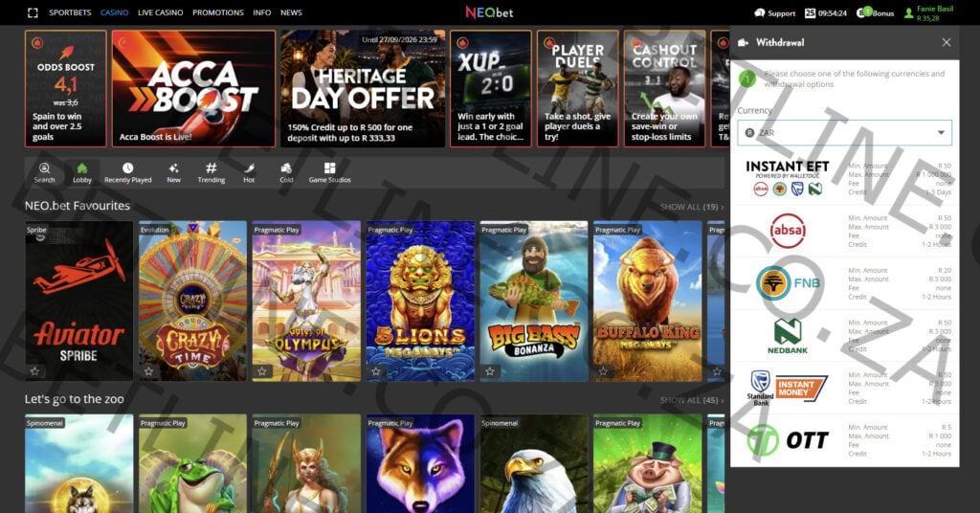Open Cashout Control promo card
Screen dimensions: 980x513
point(664,89)
